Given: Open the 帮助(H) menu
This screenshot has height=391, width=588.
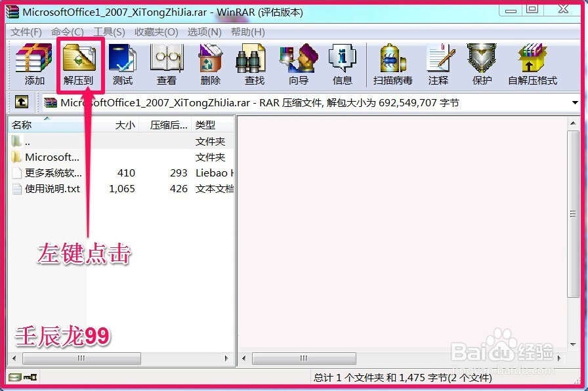Looking at the screenshot, I should (x=248, y=32).
